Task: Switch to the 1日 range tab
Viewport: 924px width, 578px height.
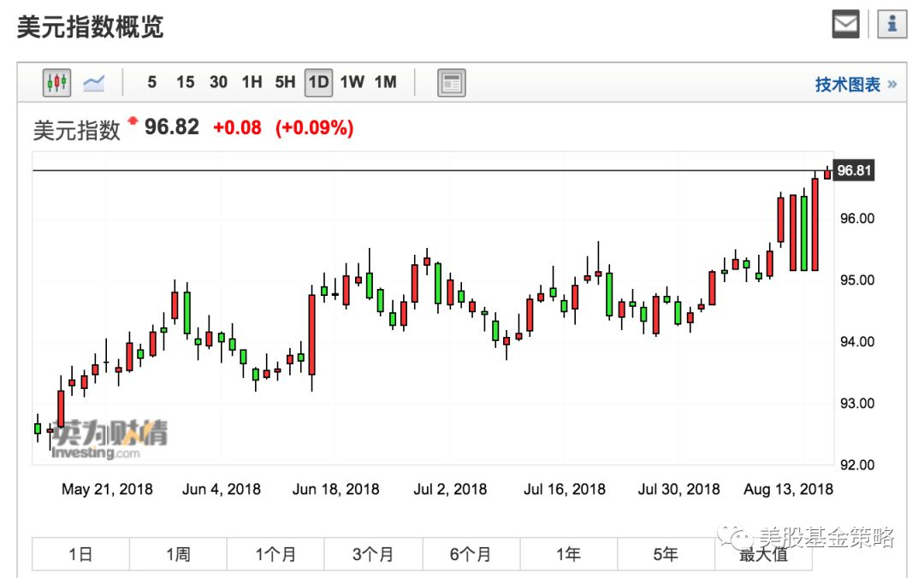Action: tap(80, 555)
